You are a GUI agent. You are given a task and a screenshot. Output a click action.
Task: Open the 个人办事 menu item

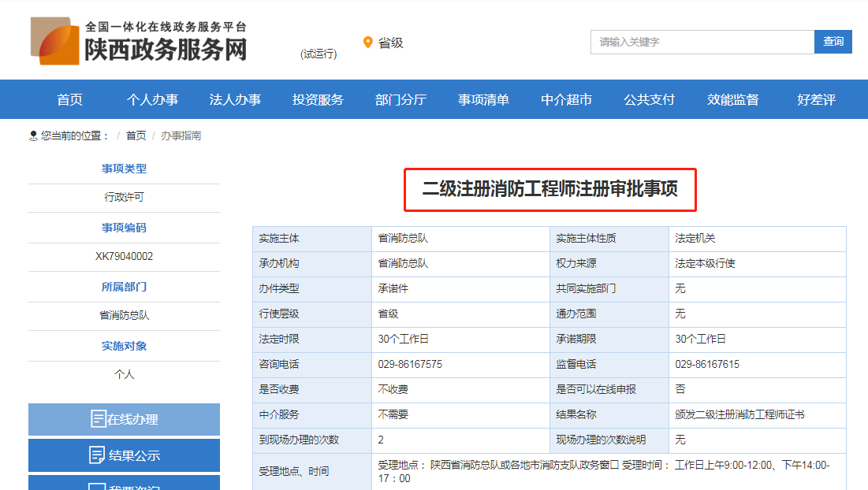pyautogui.click(x=152, y=99)
